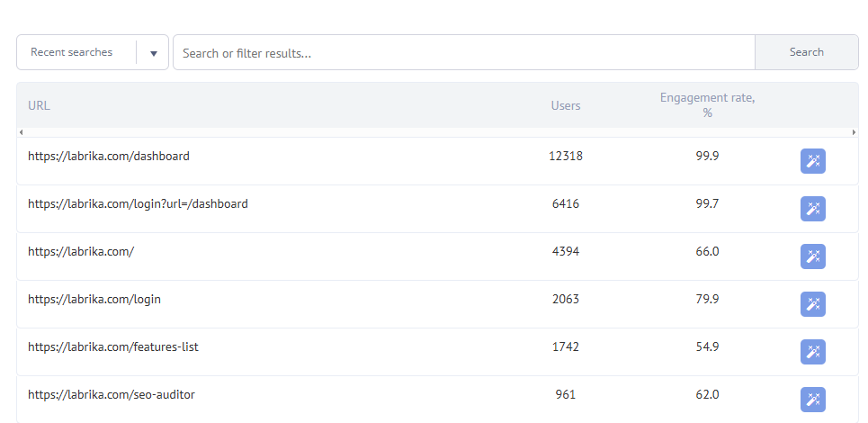Expand Recent searches using the arrow
The width and height of the screenshot is (868, 423).
click(x=153, y=53)
